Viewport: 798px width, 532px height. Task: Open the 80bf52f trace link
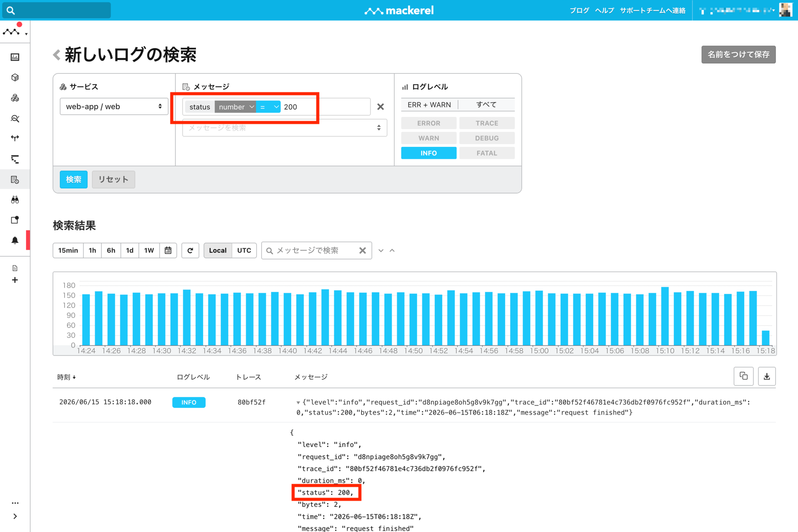click(251, 402)
